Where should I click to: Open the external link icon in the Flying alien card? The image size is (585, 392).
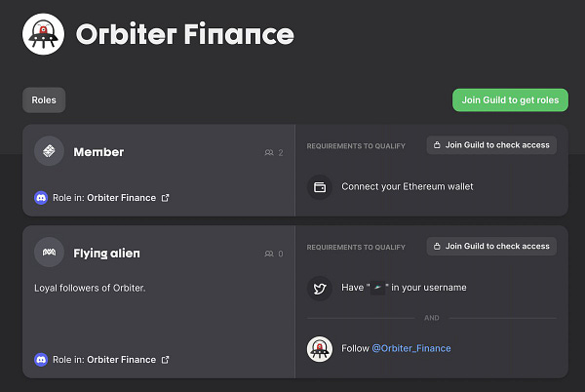166,360
